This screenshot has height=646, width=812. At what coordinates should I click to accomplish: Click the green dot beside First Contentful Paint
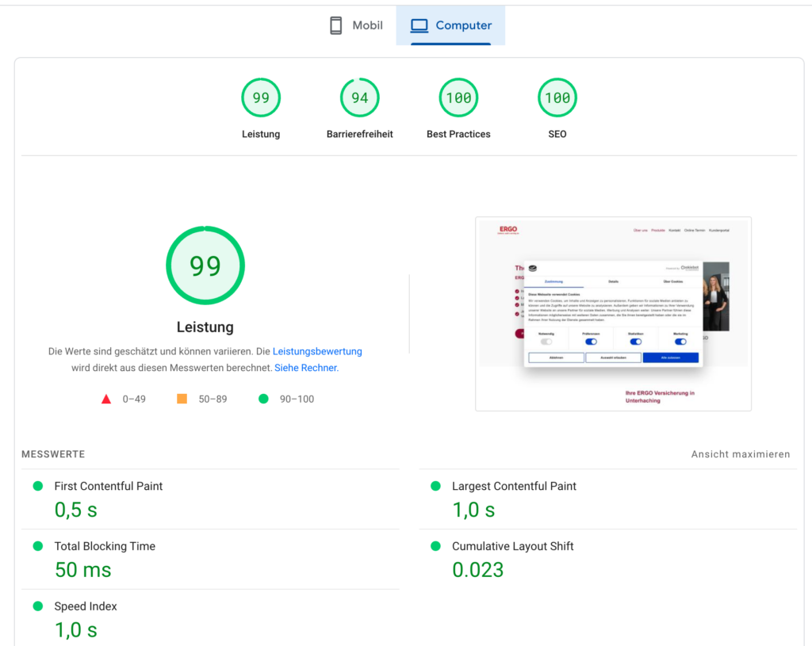click(x=36, y=486)
